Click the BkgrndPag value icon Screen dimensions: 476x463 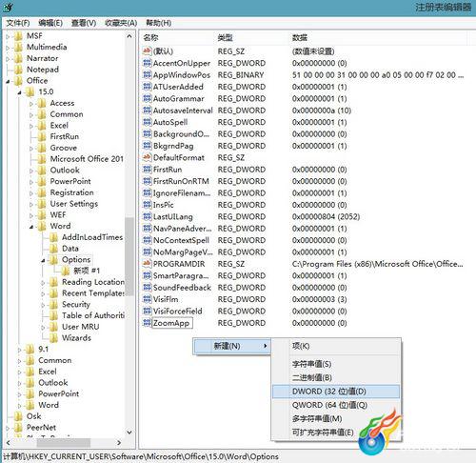click(147, 146)
